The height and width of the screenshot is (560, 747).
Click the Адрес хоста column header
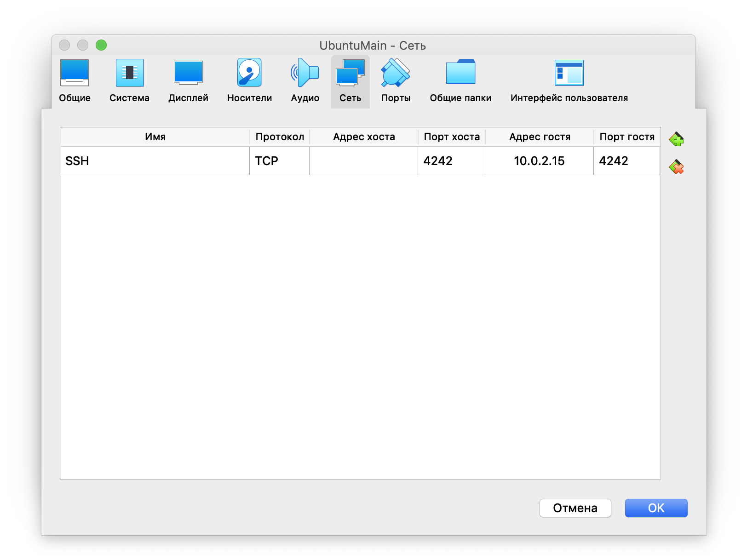(364, 137)
